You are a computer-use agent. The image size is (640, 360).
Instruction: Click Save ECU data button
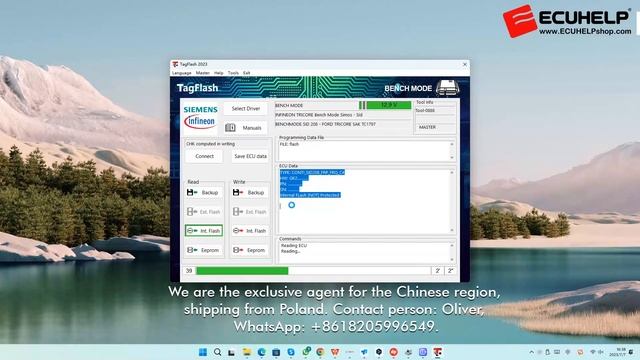(x=250, y=156)
